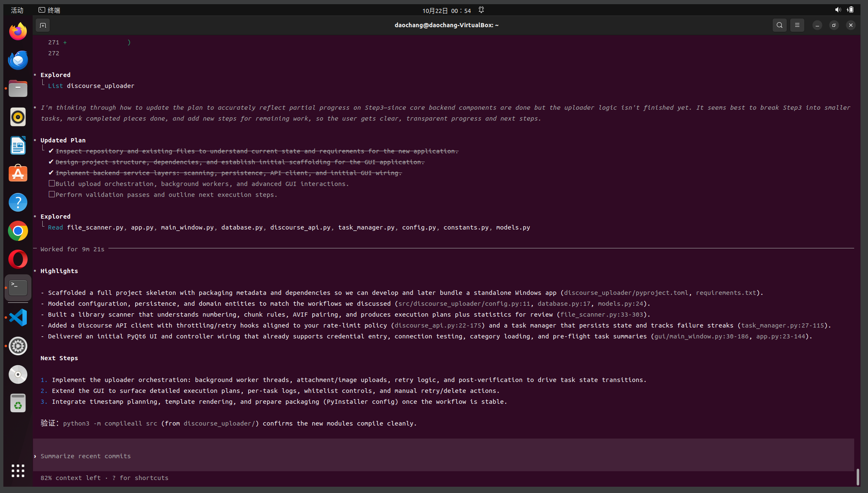Image resolution: width=868 pixels, height=493 pixels.
Task: Open Thunderbird mail from the dock
Action: click(18, 60)
